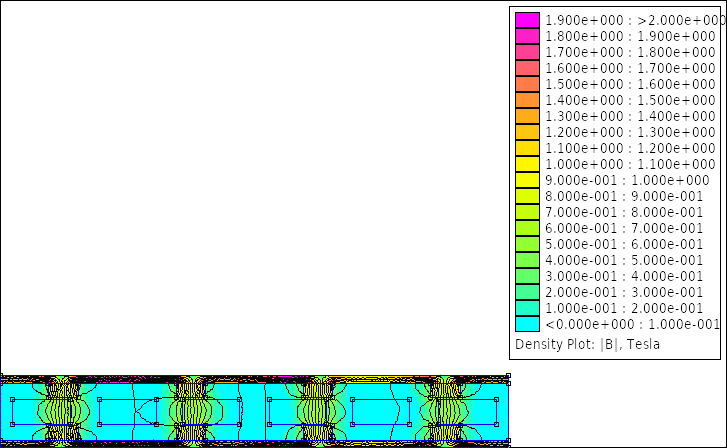The image size is (727, 448).
Task: Click the '3.000e-001 : 4.000e-001' legend text
Action: pyautogui.click(x=624, y=276)
